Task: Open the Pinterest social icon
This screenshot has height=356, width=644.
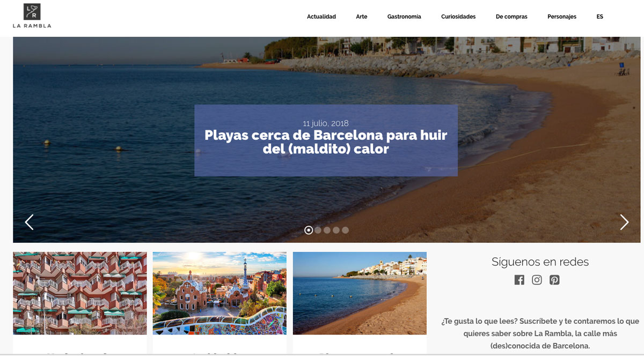Action: click(x=554, y=280)
